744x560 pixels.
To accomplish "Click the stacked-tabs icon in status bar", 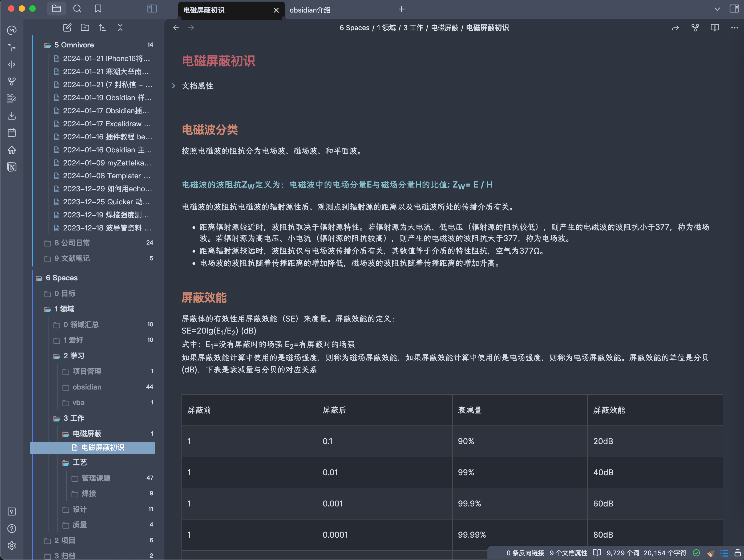I will pyautogui.click(x=738, y=553).
